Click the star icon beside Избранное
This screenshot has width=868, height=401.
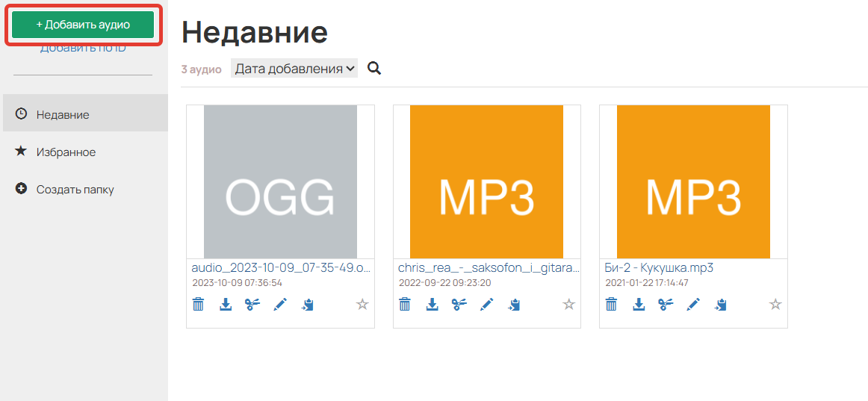point(21,151)
